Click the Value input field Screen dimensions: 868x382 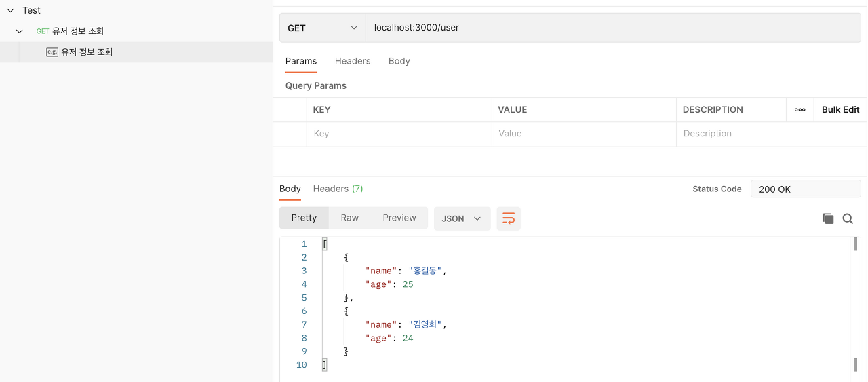tap(584, 134)
